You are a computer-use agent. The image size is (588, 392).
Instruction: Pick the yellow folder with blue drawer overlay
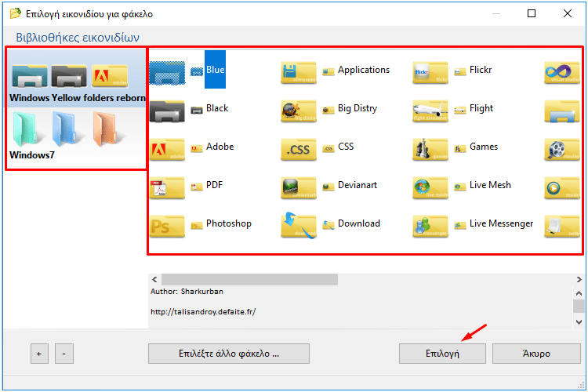point(562,111)
